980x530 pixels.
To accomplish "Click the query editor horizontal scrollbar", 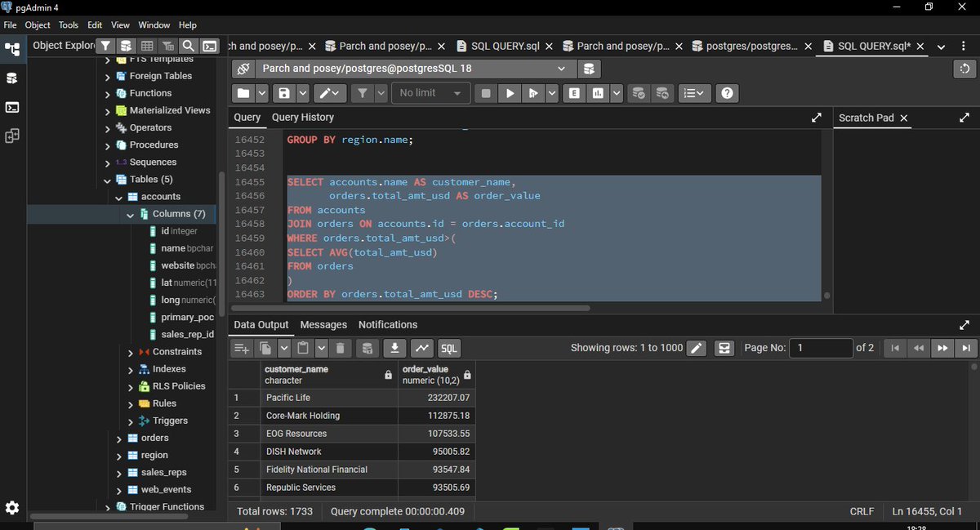I will pyautogui.click(x=411, y=309).
